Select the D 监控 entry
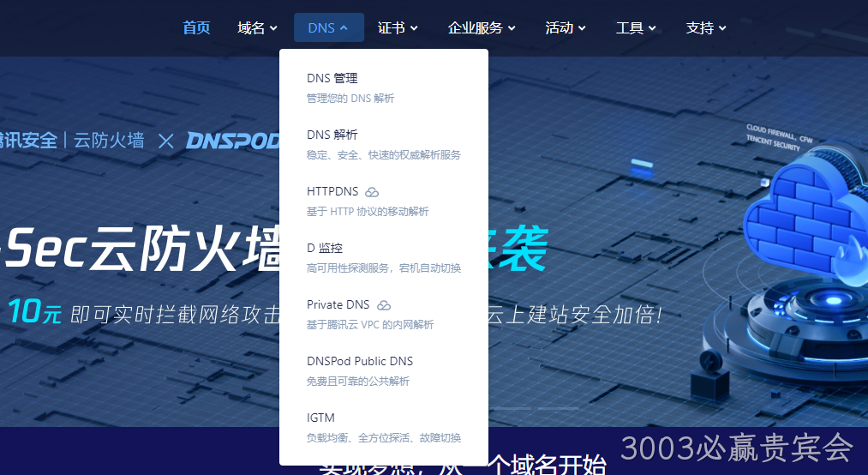The image size is (868, 475). point(325,248)
